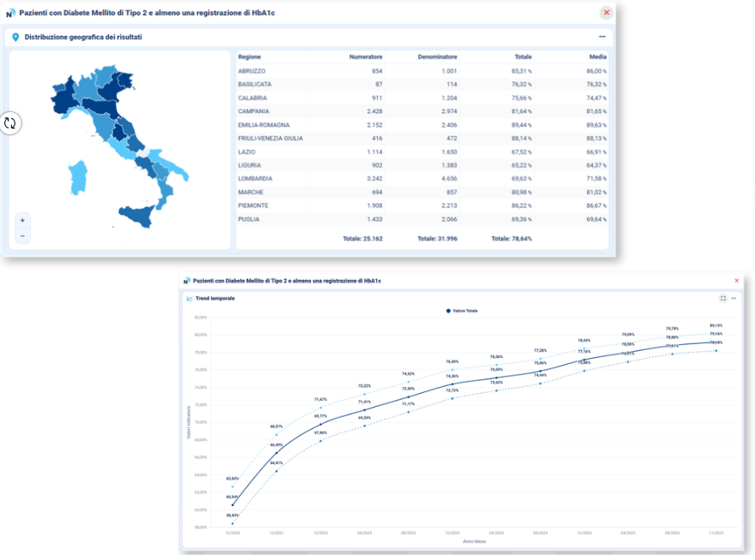Expand Trend temporale chart to fullscreen

pos(723,298)
